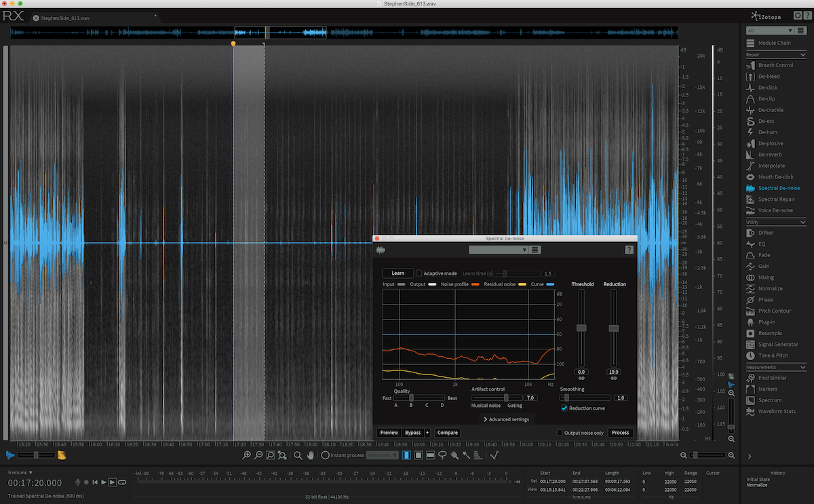Toggle link on Reduction channels
The width and height of the screenshot is (814, 504).
coord(613,379)
